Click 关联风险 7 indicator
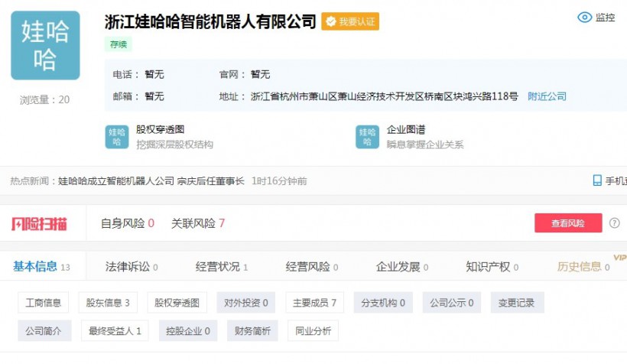The height and width of the screenshot is (364, 627). [198, 223]
